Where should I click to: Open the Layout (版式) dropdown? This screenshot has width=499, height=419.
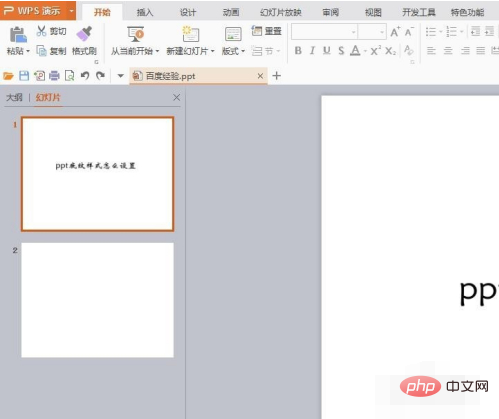(243, 51)
